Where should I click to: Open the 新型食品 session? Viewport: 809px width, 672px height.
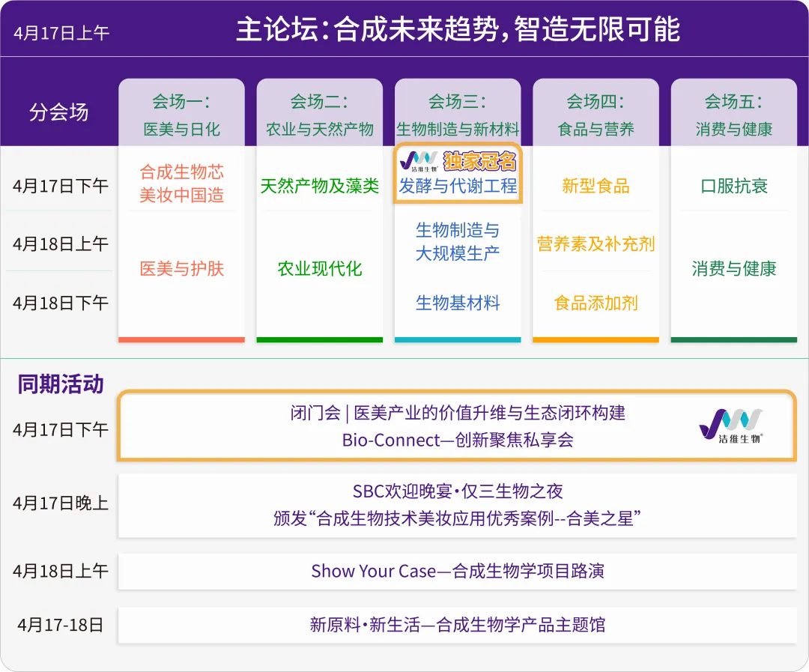(x=596, y=186)
